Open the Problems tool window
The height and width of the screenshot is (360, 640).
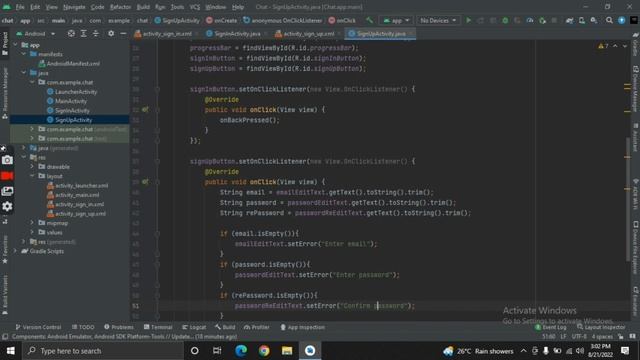pos(119,327)
